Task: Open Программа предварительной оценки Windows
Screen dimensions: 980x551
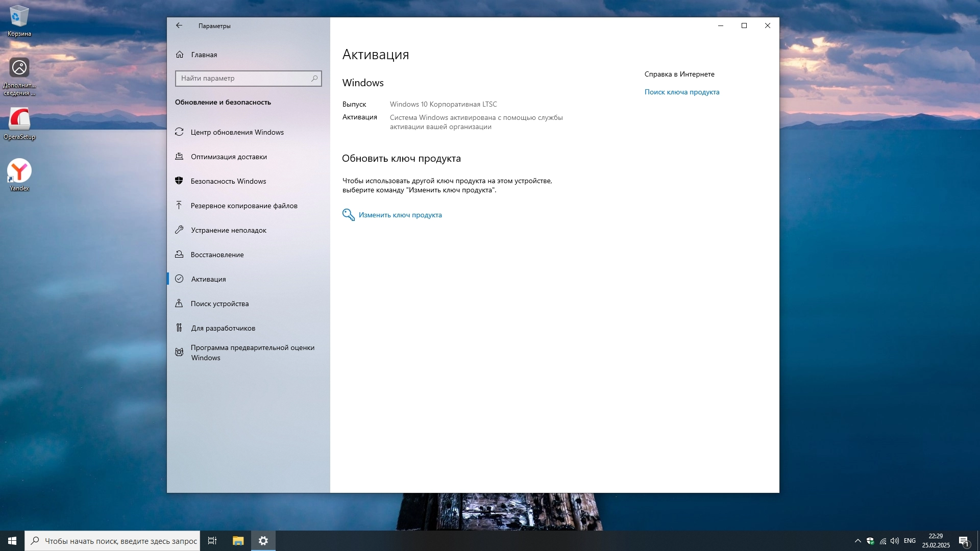Action: point(252,353)
